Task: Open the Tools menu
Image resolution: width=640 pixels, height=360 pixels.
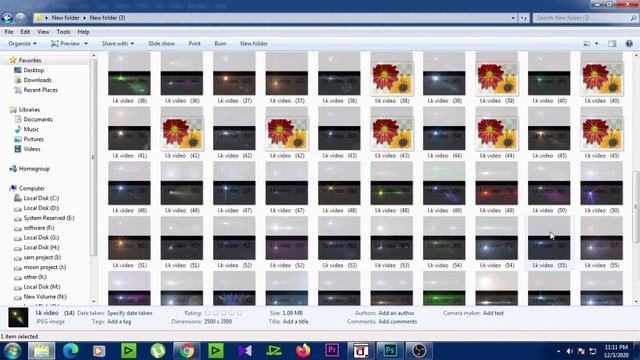Action: [63, 31]
